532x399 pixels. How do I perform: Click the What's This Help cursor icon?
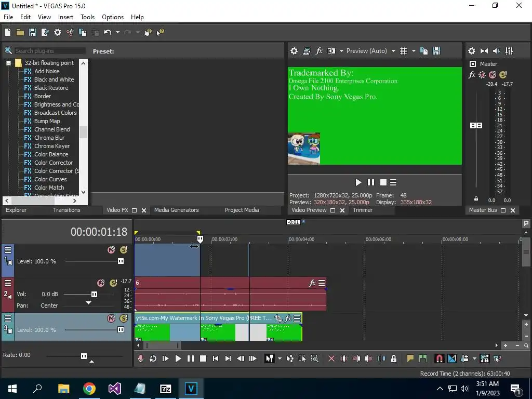160,32
